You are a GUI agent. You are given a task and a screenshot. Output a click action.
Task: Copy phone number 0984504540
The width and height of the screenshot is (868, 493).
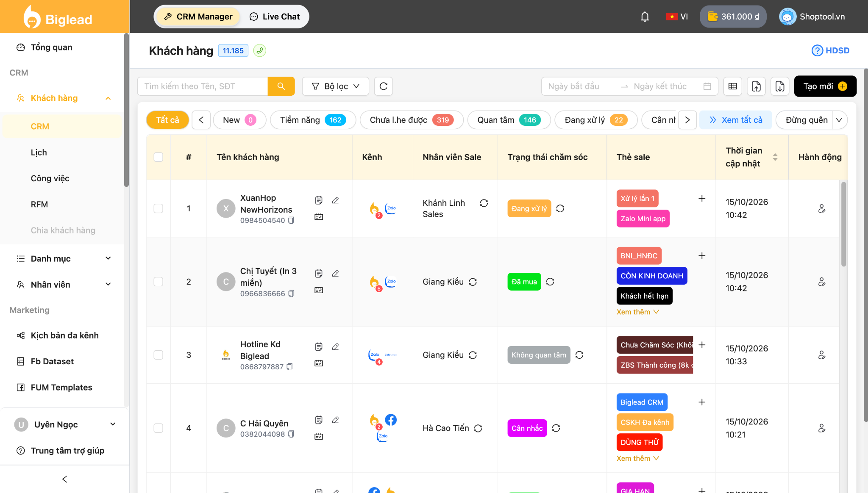(x=291, y=220)
